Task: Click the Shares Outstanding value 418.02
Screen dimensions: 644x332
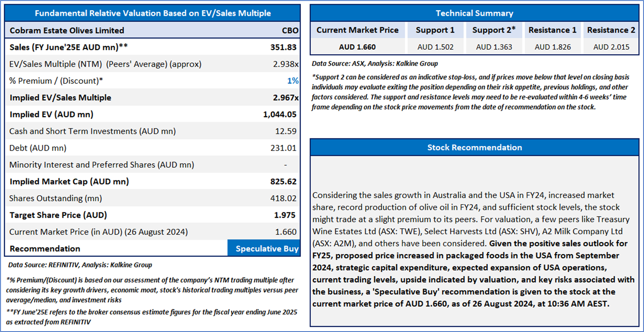Action: coord(283,198)
